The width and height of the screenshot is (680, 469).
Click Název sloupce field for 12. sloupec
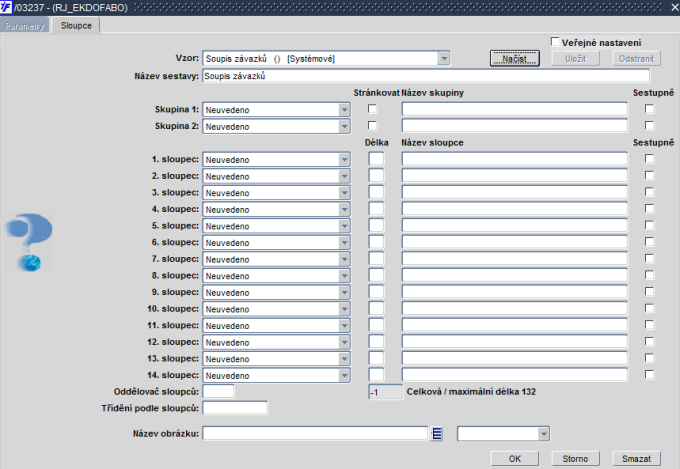[x=514, y=341]
